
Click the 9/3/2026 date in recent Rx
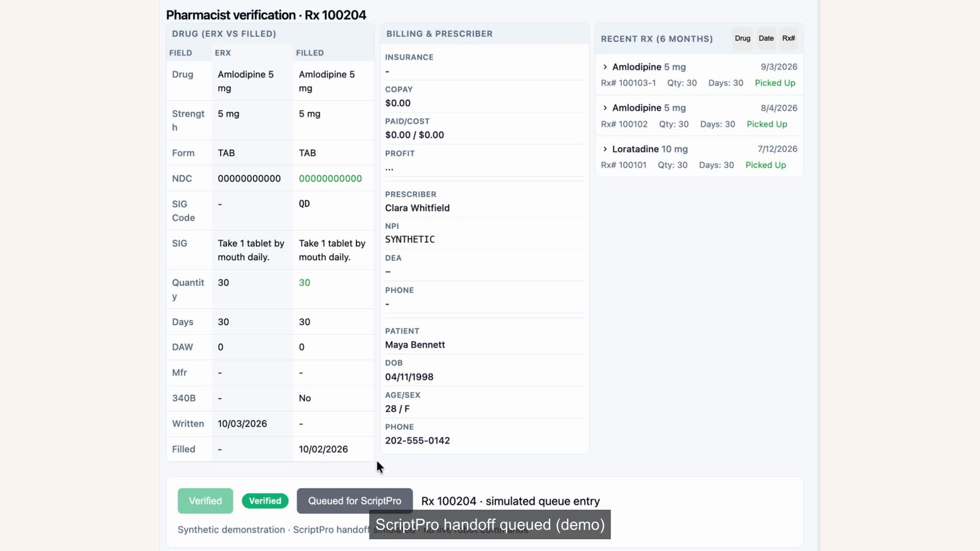(779, 67)
